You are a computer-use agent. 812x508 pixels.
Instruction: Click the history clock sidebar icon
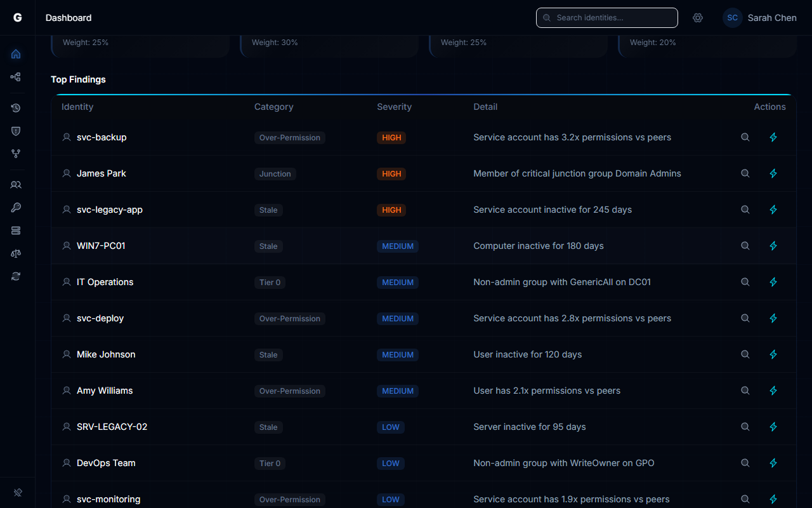tap(16, 108)
